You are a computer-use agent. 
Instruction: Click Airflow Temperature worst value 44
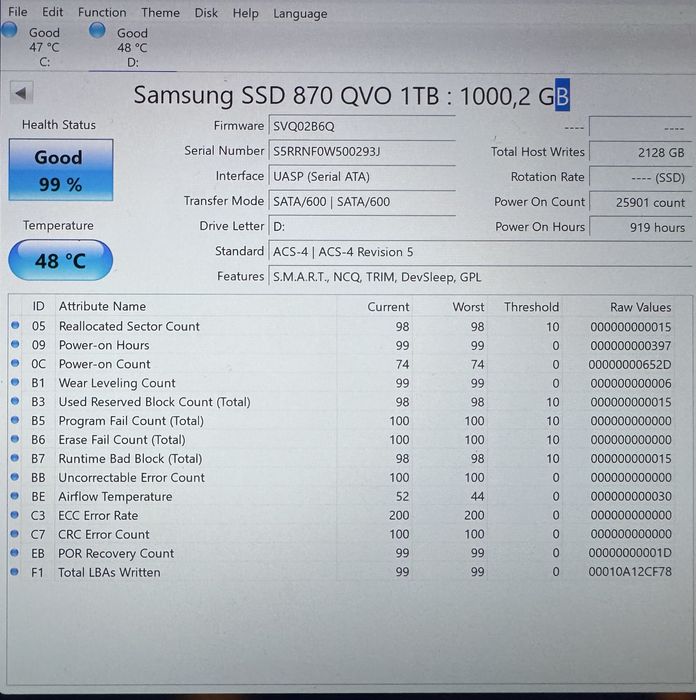477,496
